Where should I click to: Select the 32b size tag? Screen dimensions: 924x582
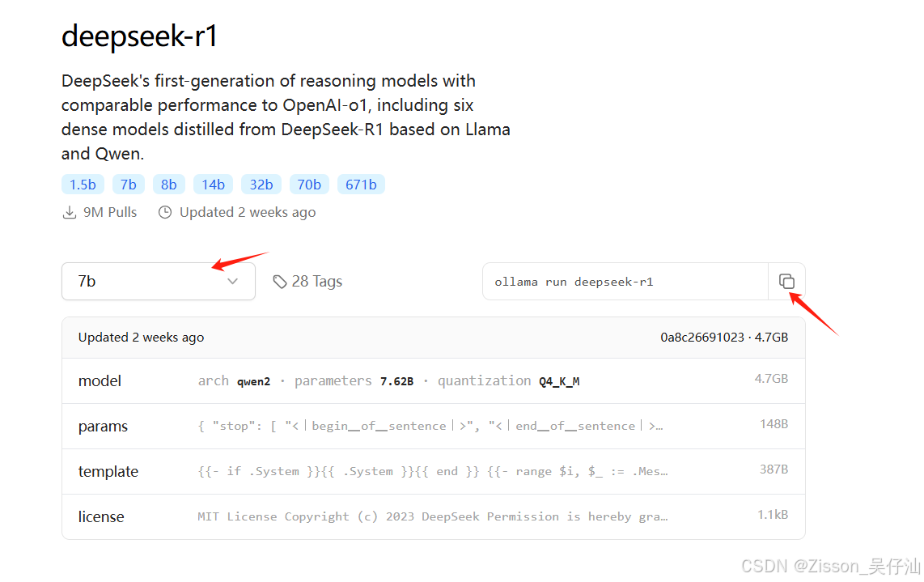[261, 185]
